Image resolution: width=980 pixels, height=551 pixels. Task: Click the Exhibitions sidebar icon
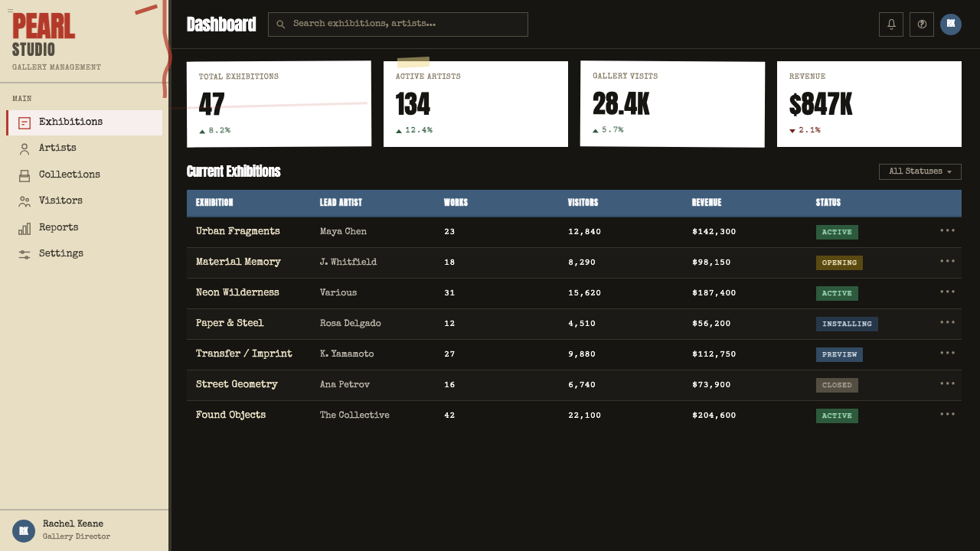24,122
